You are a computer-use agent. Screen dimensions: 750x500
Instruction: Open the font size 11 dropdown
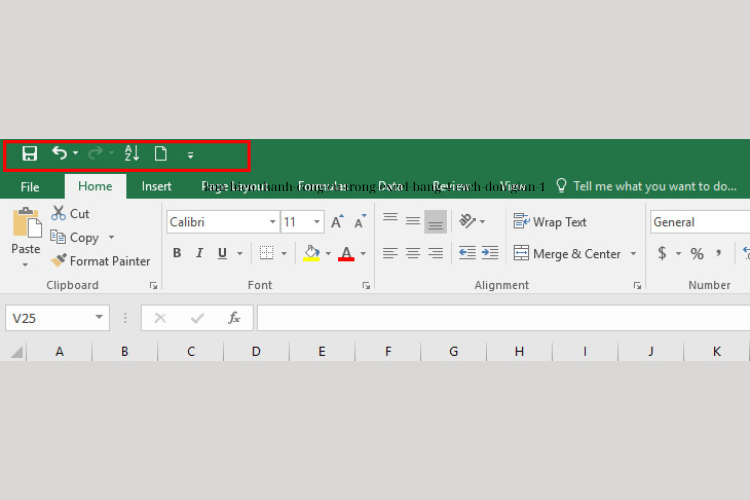[317, 222]
